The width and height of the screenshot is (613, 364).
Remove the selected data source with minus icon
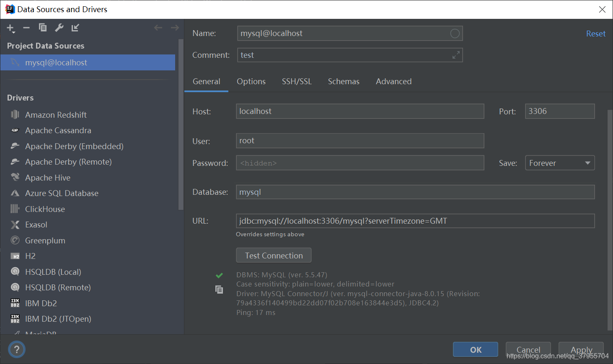pos(26,28)
